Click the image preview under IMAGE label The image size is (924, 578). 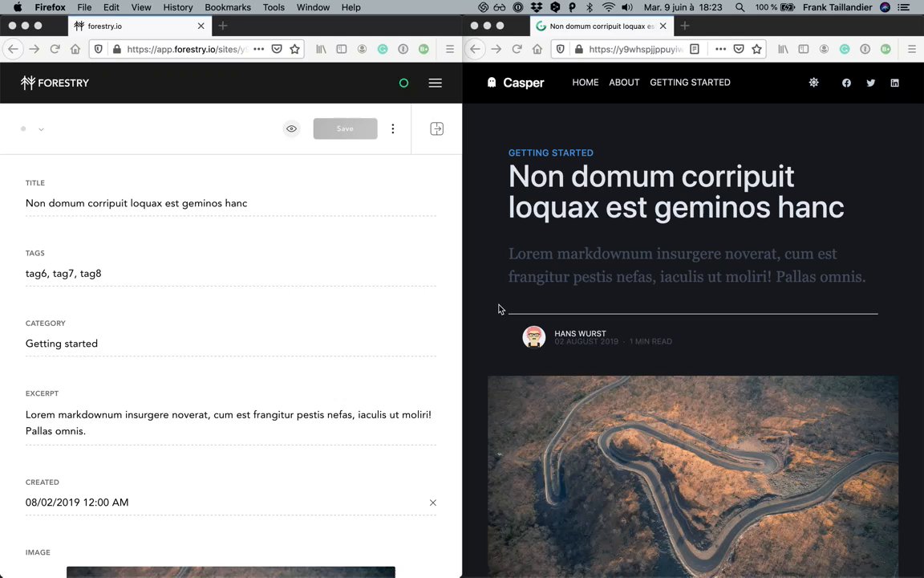click(230, 572)
